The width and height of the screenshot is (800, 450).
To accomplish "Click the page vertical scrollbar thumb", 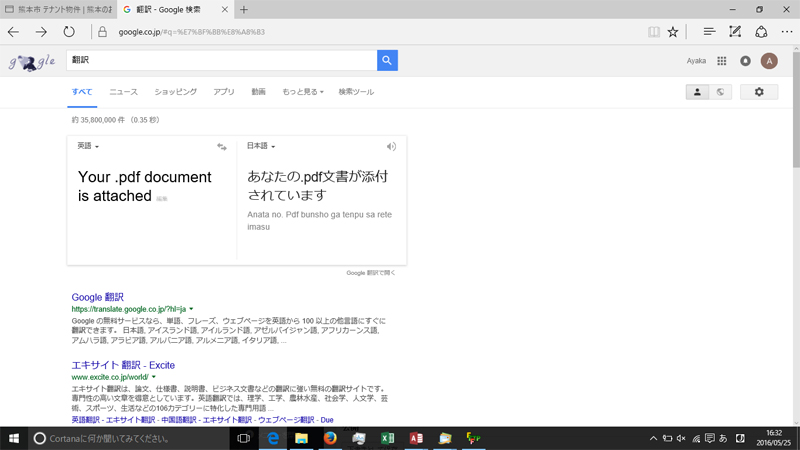I will point(796,110).
